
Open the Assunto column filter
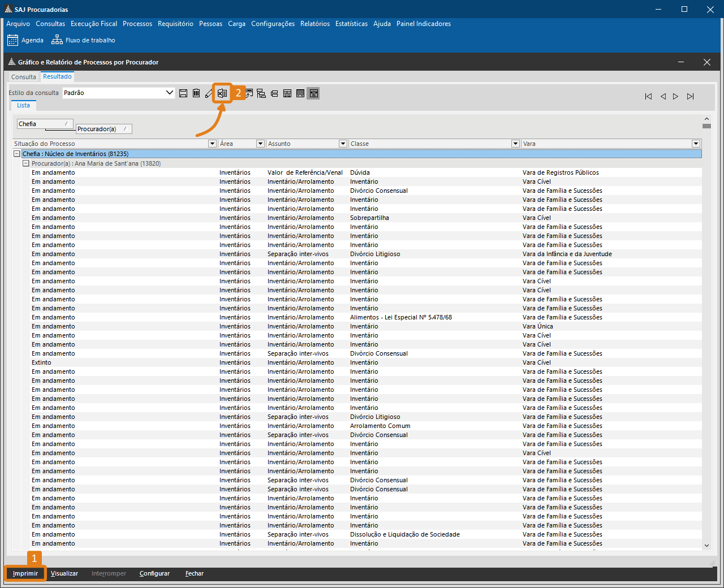point(343,144)
